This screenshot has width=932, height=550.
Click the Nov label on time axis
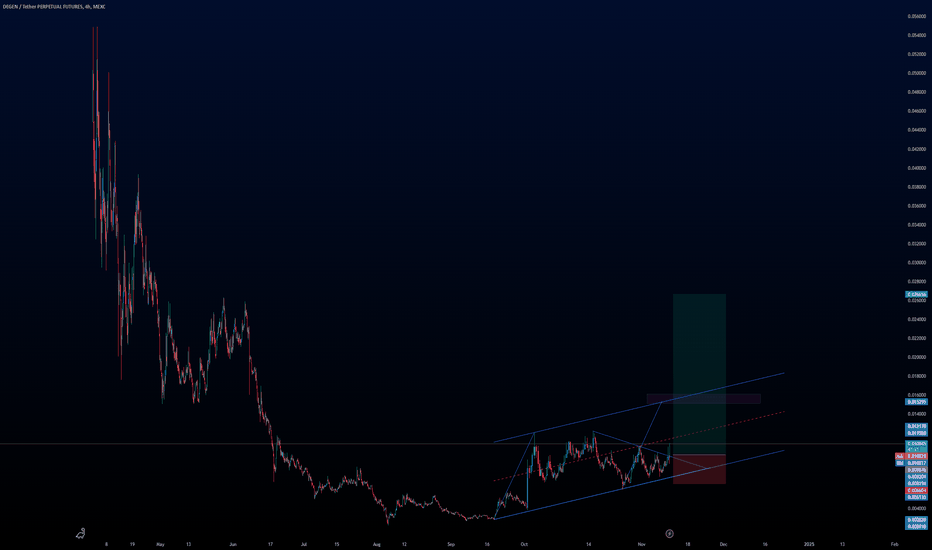641,544
